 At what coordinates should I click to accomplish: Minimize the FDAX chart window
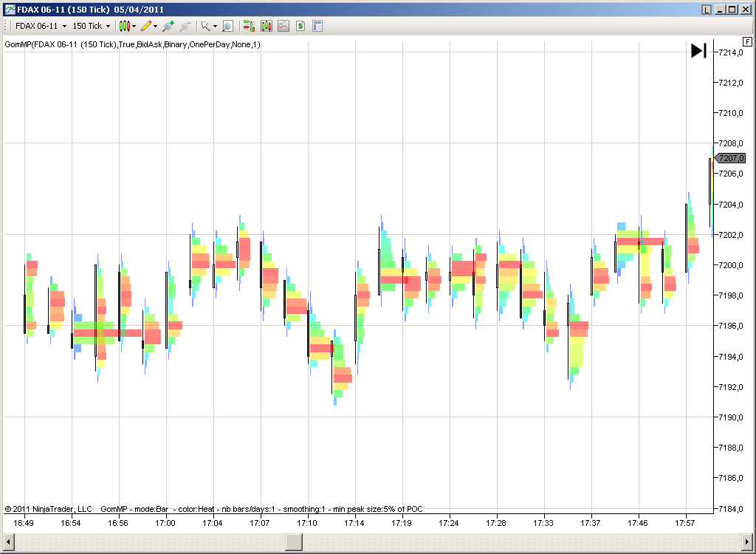click(721, 10)
